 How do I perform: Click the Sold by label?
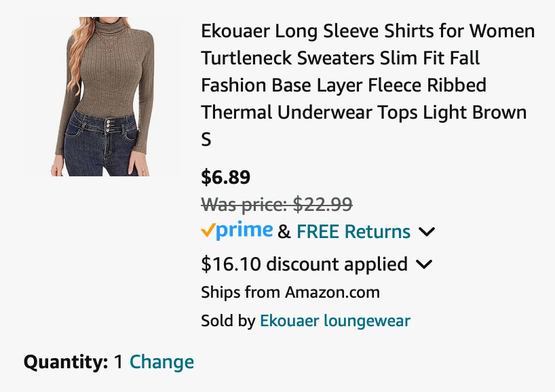(x=228, y=321)
